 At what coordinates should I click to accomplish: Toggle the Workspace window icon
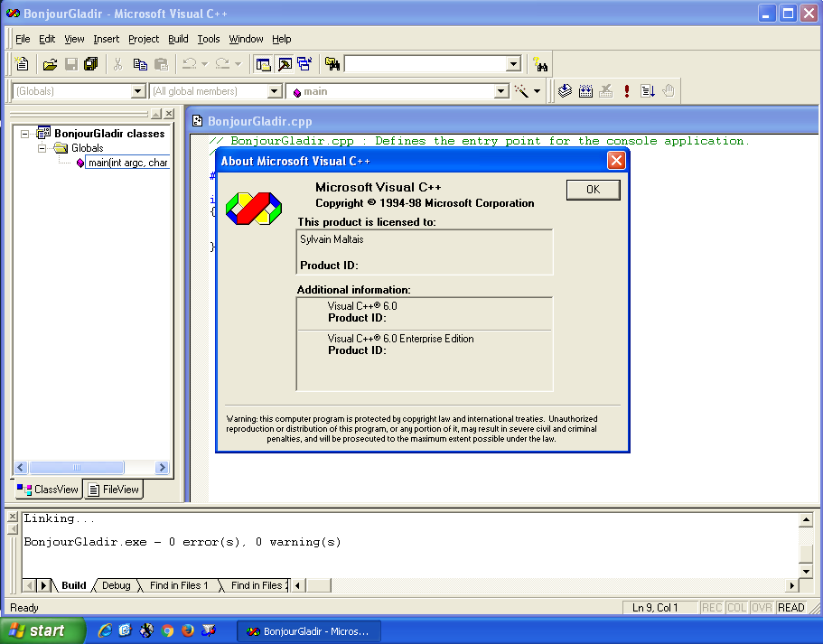pyautogui.click(x=263, y=64)
